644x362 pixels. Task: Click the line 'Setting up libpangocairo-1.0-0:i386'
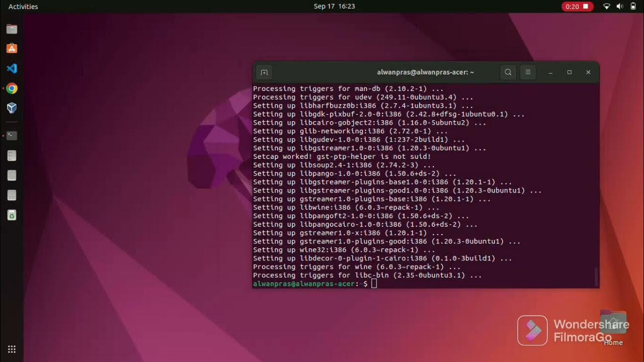[365, 224]
